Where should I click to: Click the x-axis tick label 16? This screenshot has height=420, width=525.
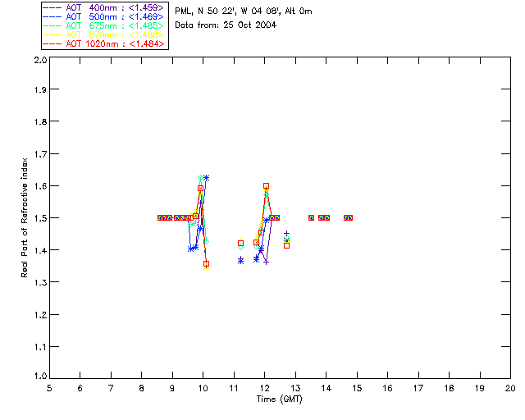click(387, 388)
